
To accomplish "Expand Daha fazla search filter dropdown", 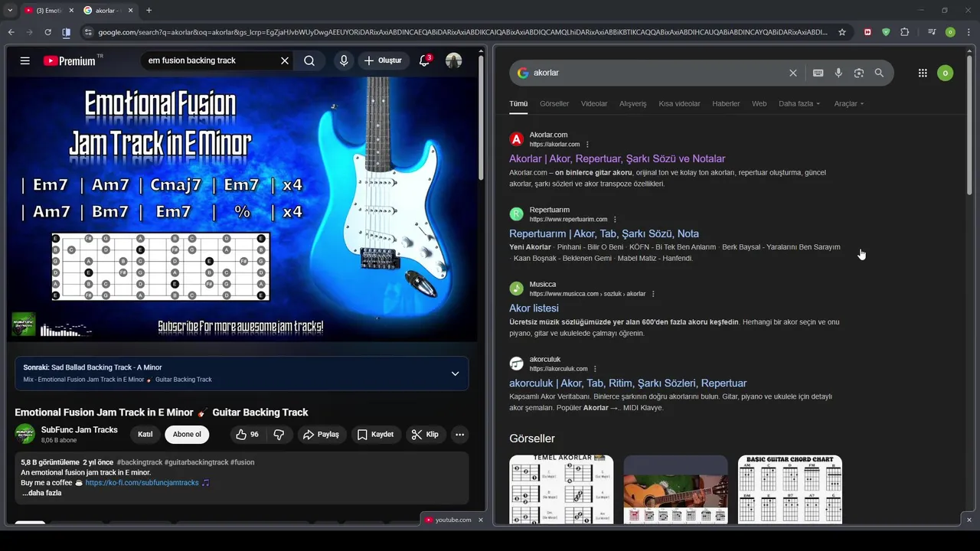I will tap(799, 103).
